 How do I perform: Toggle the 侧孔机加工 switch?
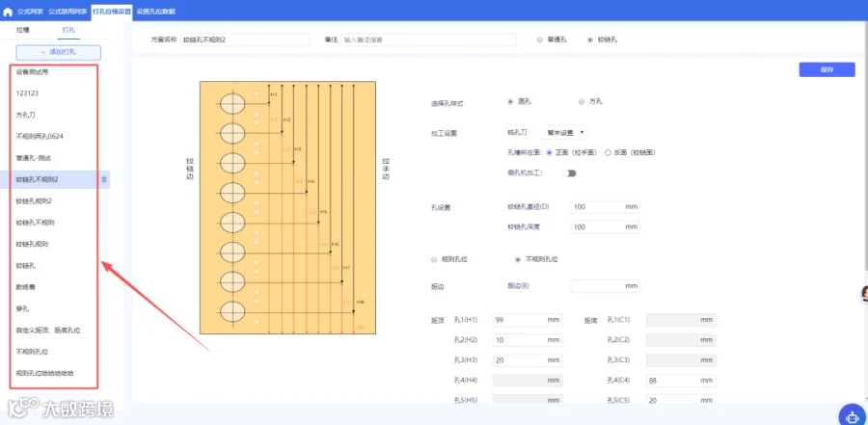(569, 173)
